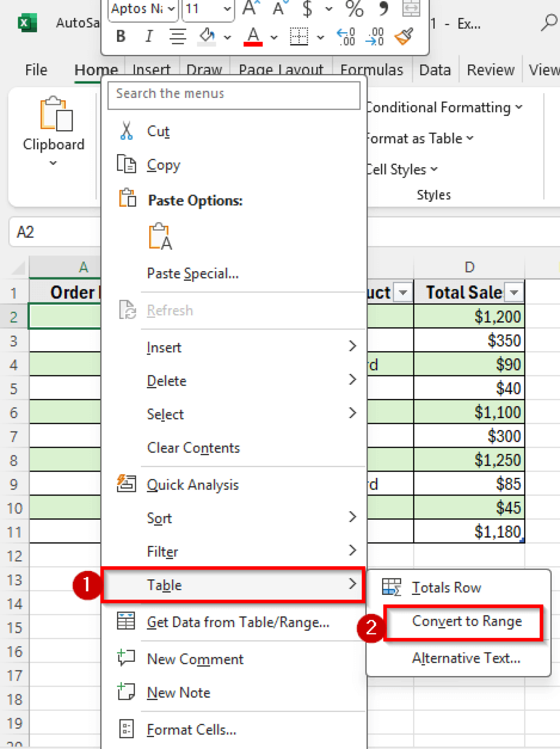Screen dimensions: 560x749
Task: Click Get Data from Table/Range
Action: pos(238,622)
